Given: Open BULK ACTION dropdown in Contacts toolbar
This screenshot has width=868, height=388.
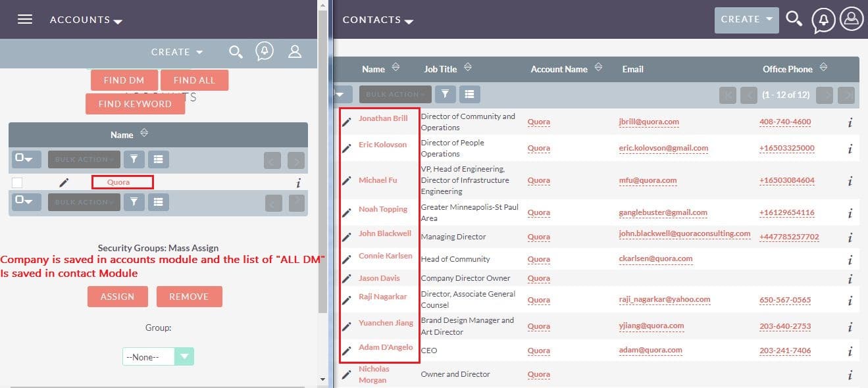Looking at the screenshot, I should (395, 94).
